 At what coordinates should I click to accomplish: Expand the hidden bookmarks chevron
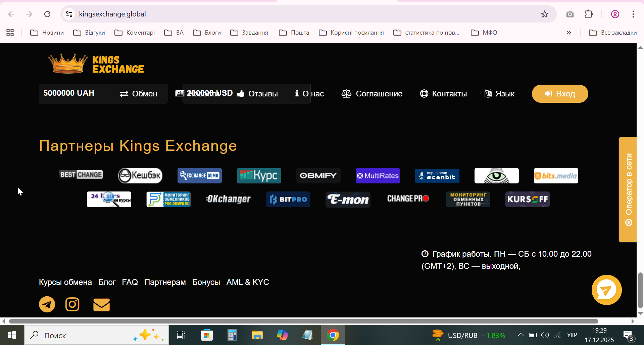(568, 33)
